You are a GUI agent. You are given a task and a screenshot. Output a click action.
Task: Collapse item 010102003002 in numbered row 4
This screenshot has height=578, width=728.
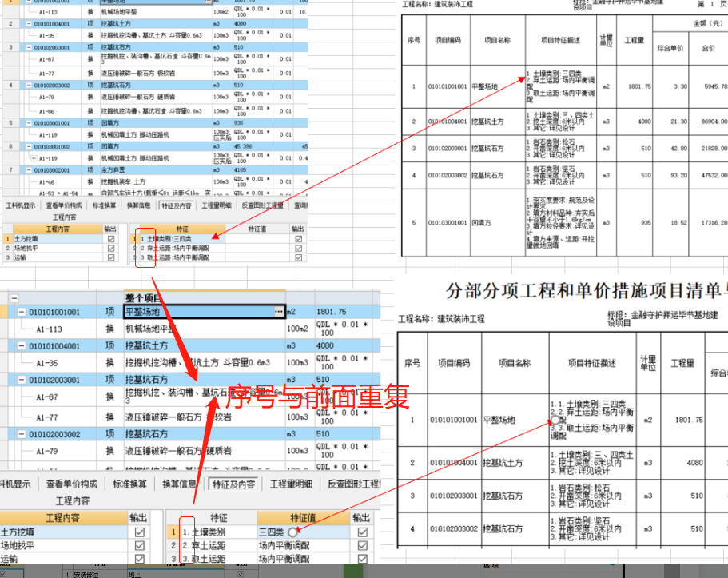(x=30, y=86)
